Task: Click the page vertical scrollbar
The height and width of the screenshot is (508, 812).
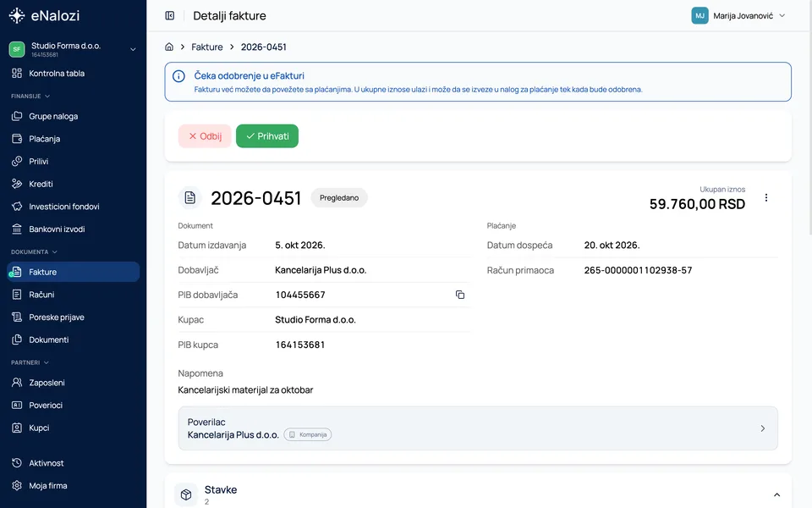Action: (x=809, y=119)
